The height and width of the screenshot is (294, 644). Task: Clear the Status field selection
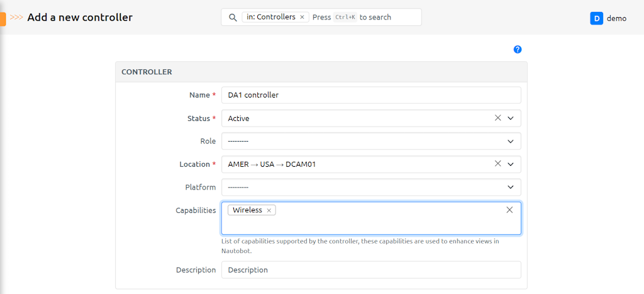coord(497,118)
